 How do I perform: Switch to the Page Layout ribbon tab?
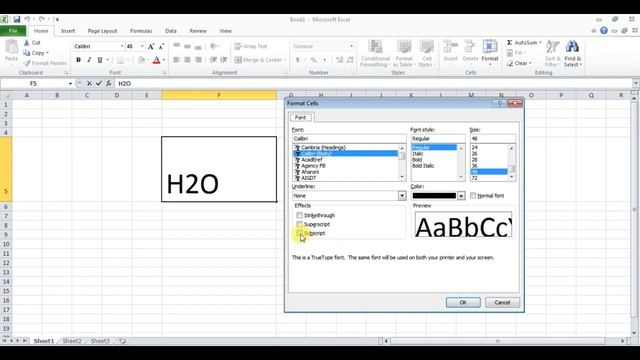(102, 31)
